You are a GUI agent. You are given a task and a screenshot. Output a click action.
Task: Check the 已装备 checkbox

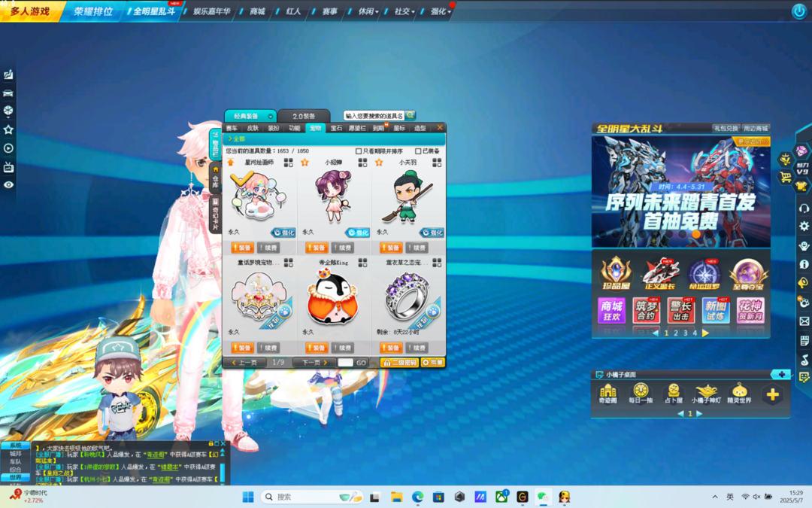point(418,151)
